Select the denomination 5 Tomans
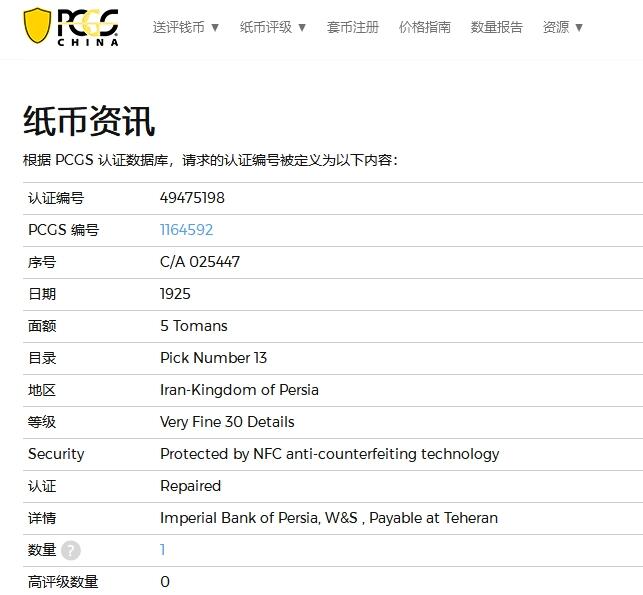The height and width of the screenshot is (595, 643). coord(194,326)
